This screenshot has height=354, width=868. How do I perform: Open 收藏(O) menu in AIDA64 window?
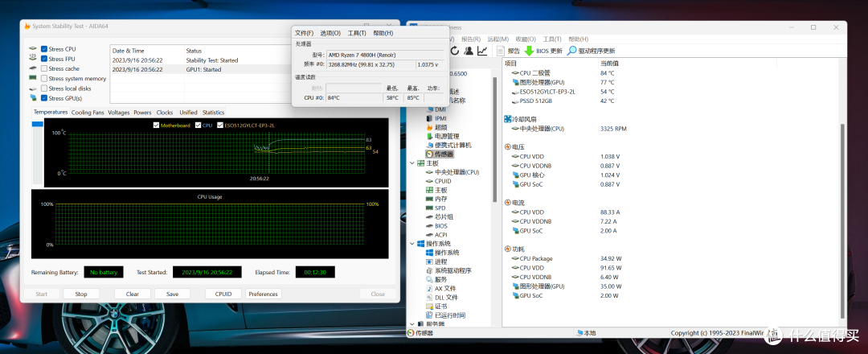point(526,39)
